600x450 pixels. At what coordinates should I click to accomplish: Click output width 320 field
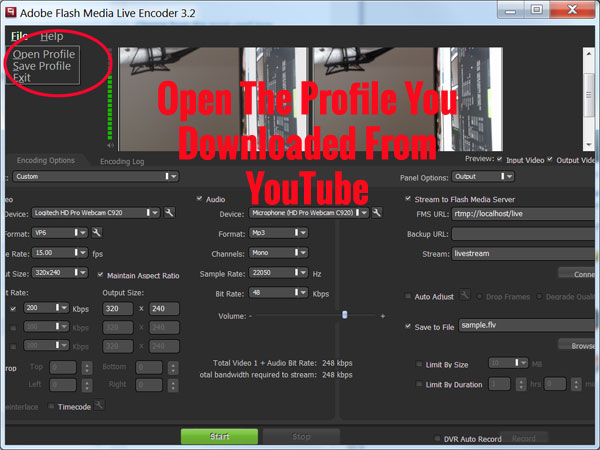(x=118, y=308)
